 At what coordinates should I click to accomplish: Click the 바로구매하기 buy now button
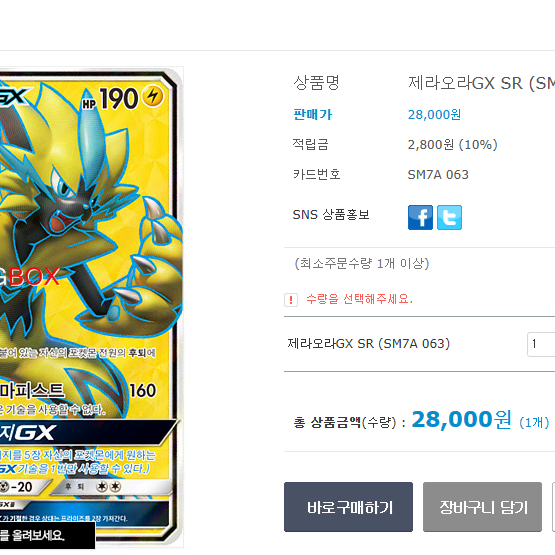click(348, 507)
